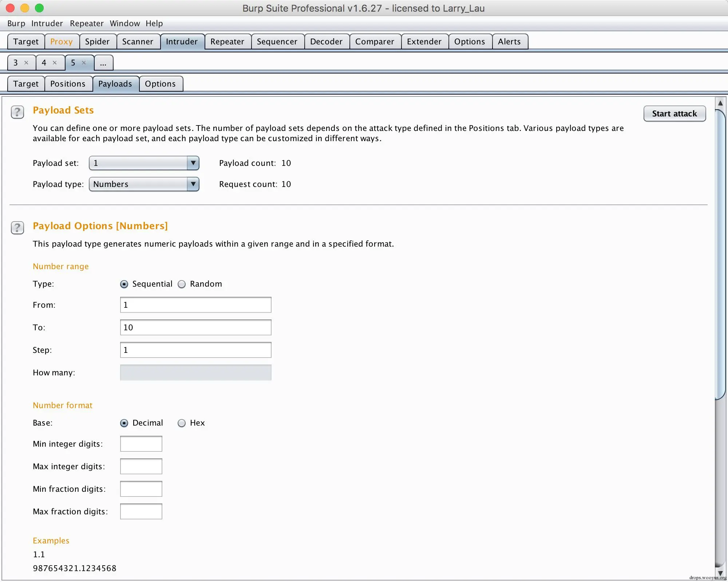The width and height of the screenshot is (728, 582).
Task: Expand the Payload set dropdown
Action: (x=193, y=163)
